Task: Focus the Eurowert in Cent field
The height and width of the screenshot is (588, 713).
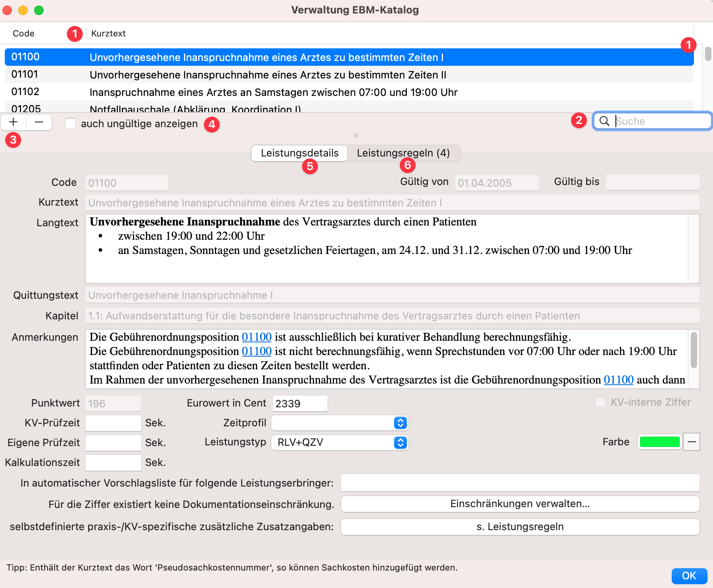Action: (300, 403)
